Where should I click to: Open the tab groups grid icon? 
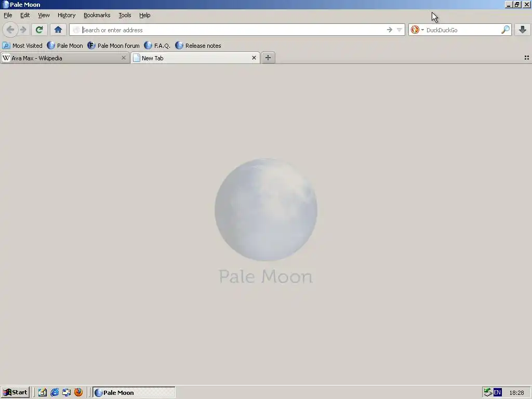click(527, 58)
